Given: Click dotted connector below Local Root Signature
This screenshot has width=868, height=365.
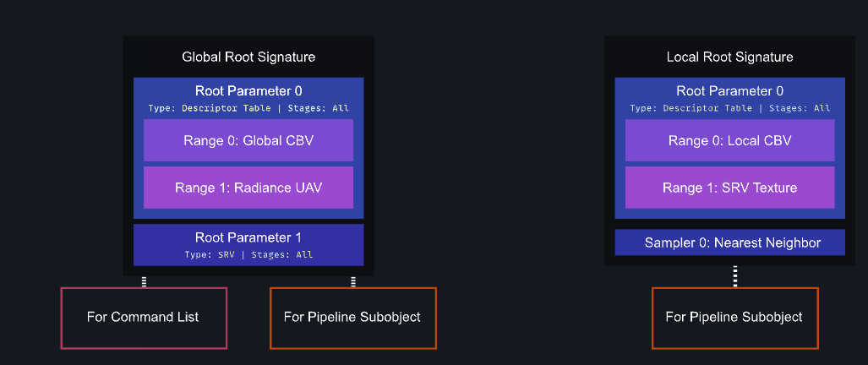Looking at the screenshot, I should [735, 276].
